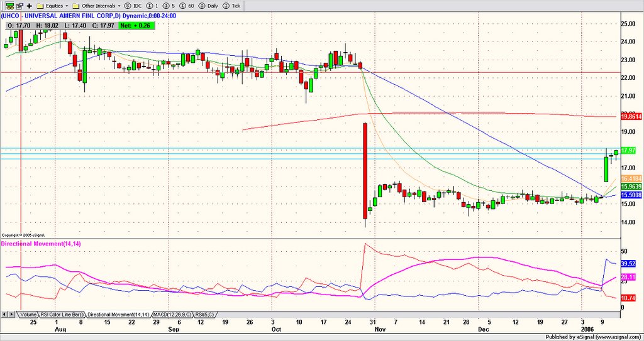
Task: Open the RSI(5,C) study tab
Action: click(204, 315)
